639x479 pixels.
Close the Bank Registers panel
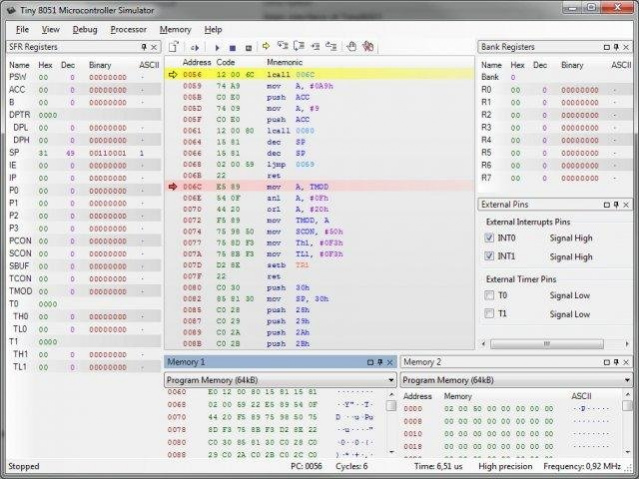(x=626, y=47)
